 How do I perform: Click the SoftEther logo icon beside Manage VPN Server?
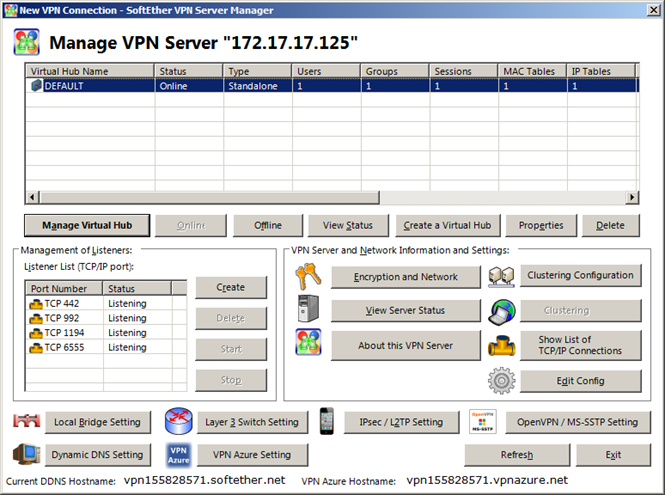point(26,42)
